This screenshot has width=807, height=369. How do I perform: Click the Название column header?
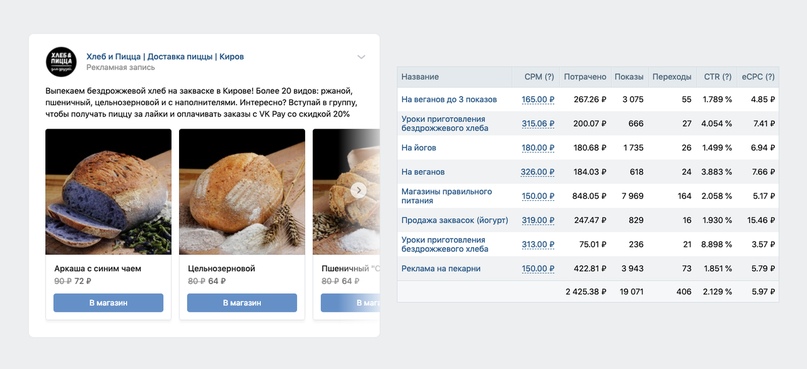(x=420, y=77)
